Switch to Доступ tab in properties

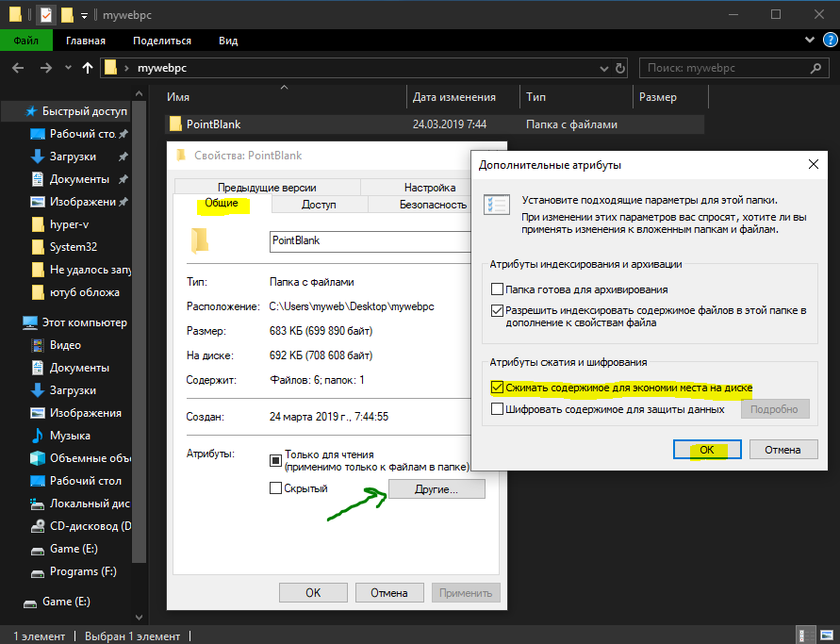click(x=319, y=205)
